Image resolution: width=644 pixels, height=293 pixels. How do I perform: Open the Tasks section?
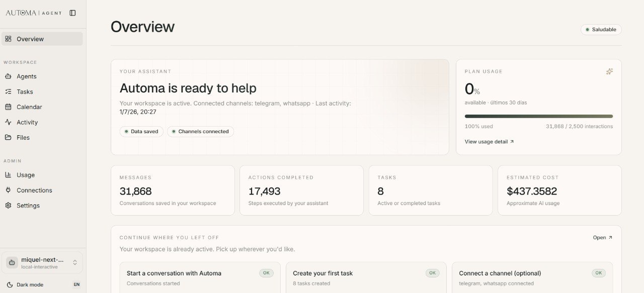click(x=42, y=91)
